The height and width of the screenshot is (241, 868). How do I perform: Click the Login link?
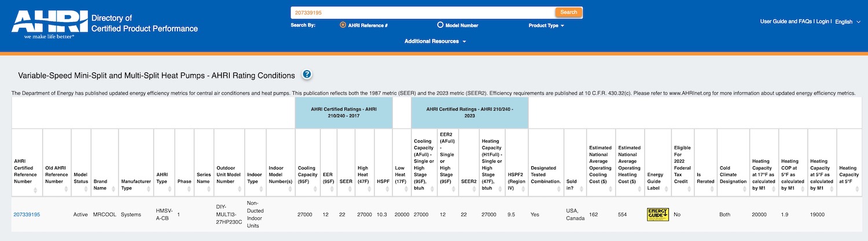[823, 21]
